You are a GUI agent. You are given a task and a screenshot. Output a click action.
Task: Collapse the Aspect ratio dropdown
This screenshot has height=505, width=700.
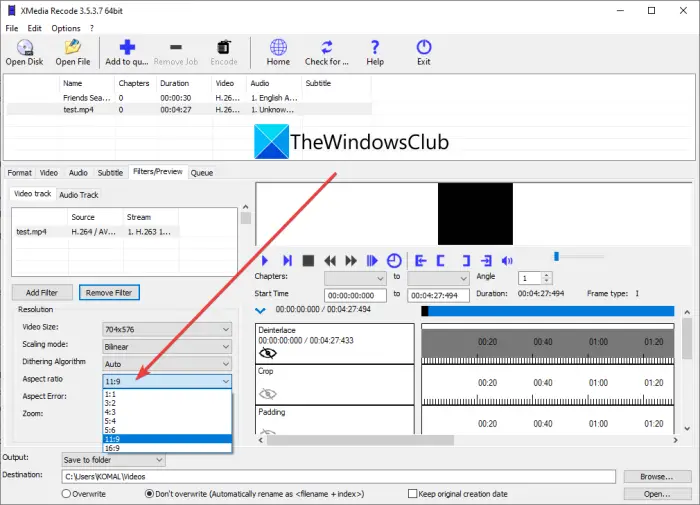coord(167,381)
